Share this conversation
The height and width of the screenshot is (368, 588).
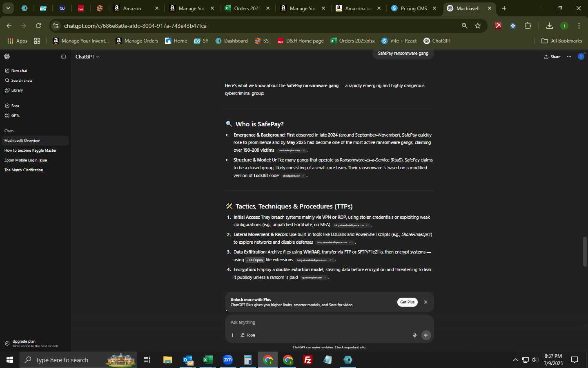(x=552, y=57)
